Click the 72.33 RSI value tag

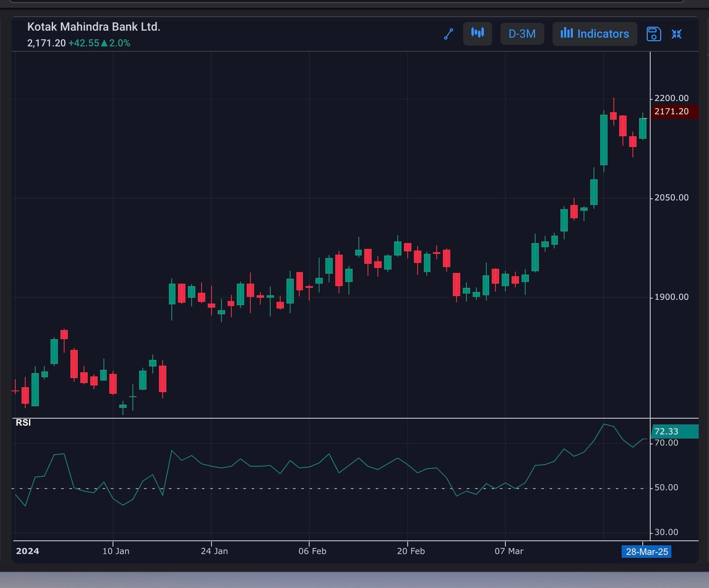675,431
